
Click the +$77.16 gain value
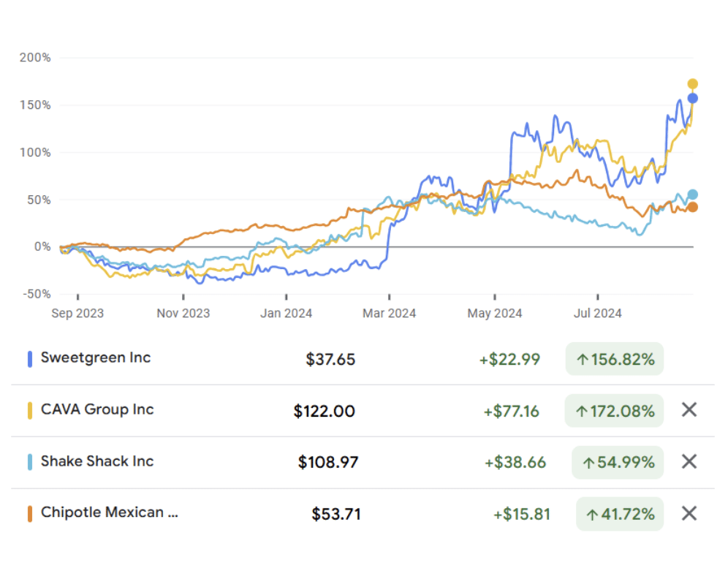coord(511,411)
